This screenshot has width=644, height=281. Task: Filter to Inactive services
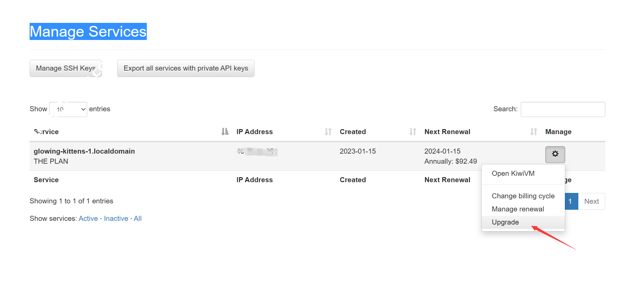point(116,218)
